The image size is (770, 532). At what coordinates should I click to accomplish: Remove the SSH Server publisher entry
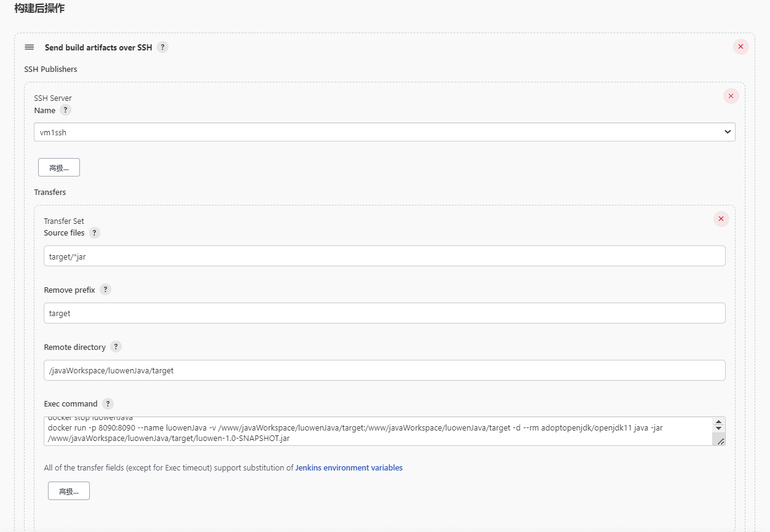(x=731, y=96)
